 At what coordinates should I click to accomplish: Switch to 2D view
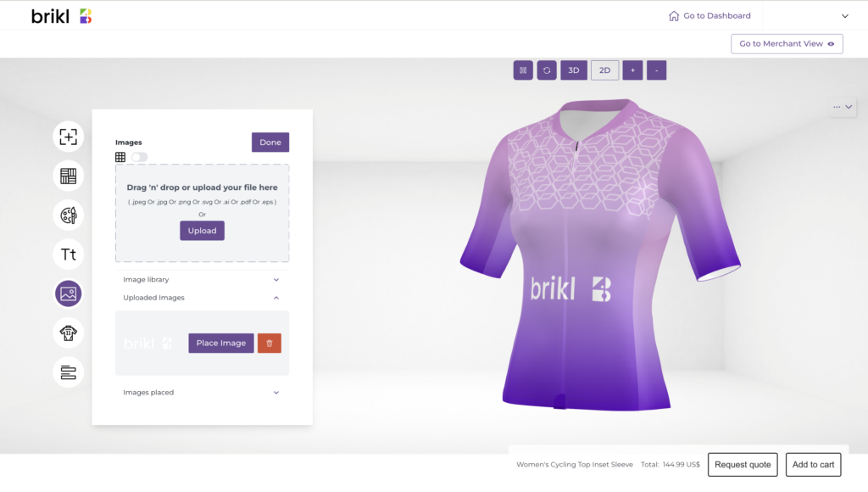pos(604,70)
